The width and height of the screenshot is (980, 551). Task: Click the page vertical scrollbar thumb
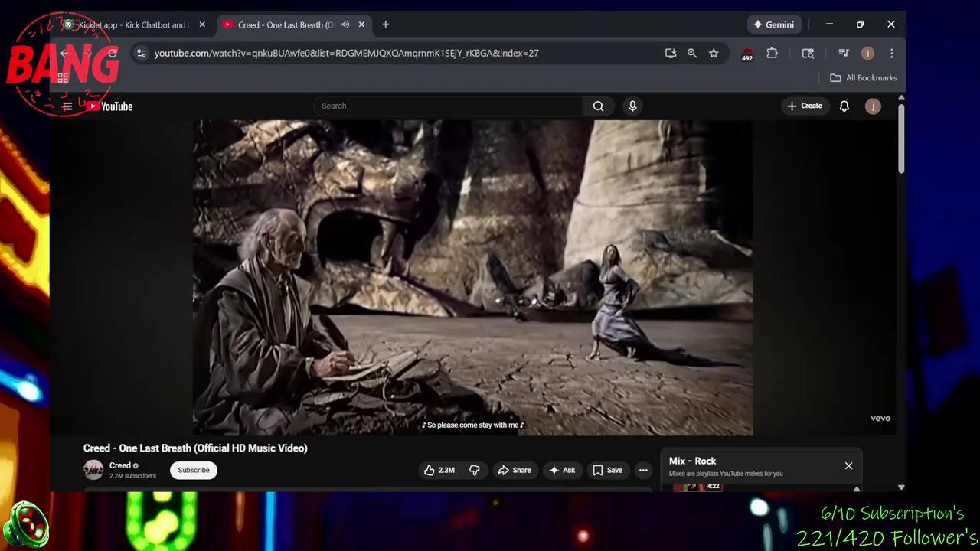[x=901, y=138]
